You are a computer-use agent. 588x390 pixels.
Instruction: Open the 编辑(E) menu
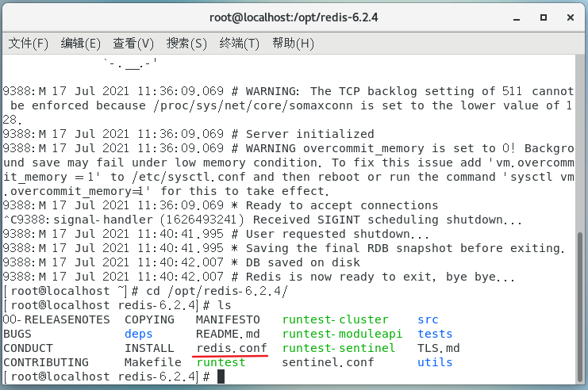[x=81, y=44]
